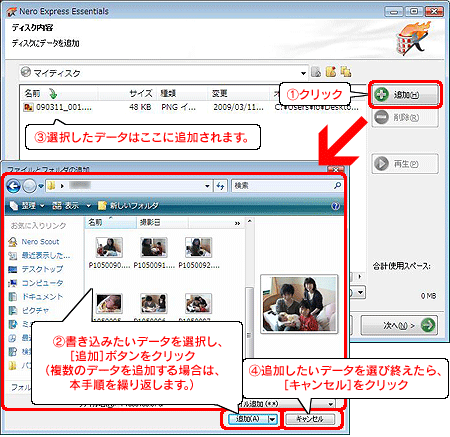Click the third toolbar icon right of マイディスク
This screenshot has width=450, height=437.
point(346,72)
